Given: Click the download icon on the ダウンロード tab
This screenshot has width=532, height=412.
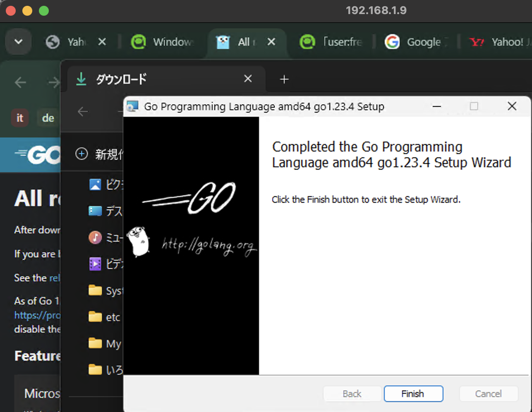Looking at the screenshot, I should point(81,79).
